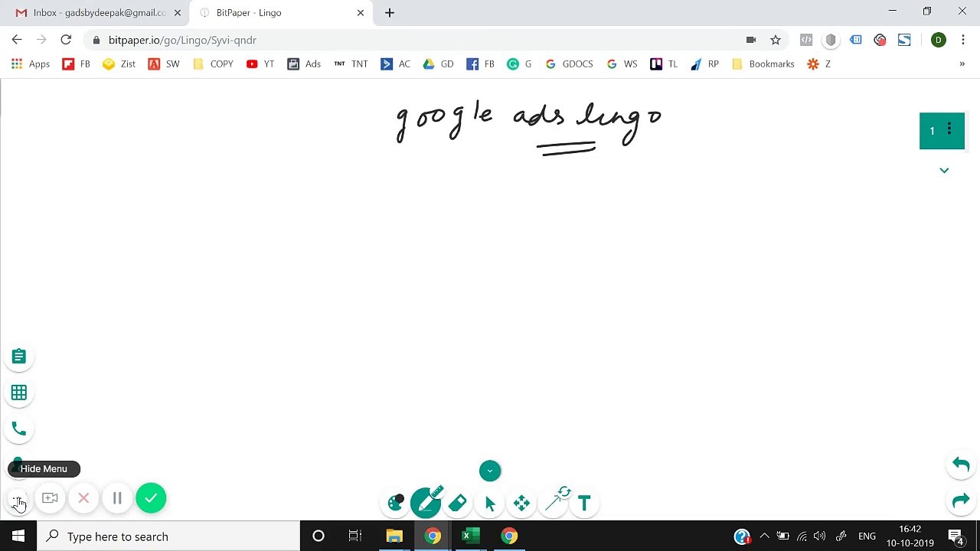The width and height of the screenshot is (980, 551).
Task: Click the camera permission icon in address bar
Action: (751, 40)
